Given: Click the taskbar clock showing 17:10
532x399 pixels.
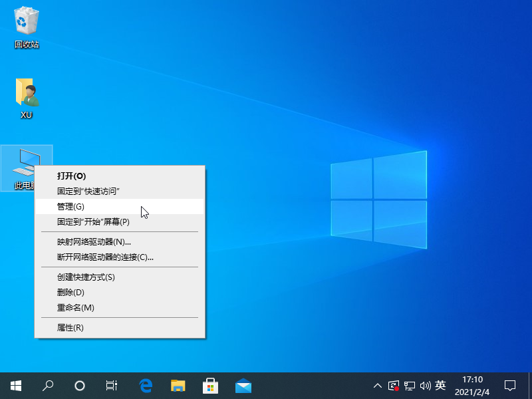Looking at the screenshot, I should [472, 385].
